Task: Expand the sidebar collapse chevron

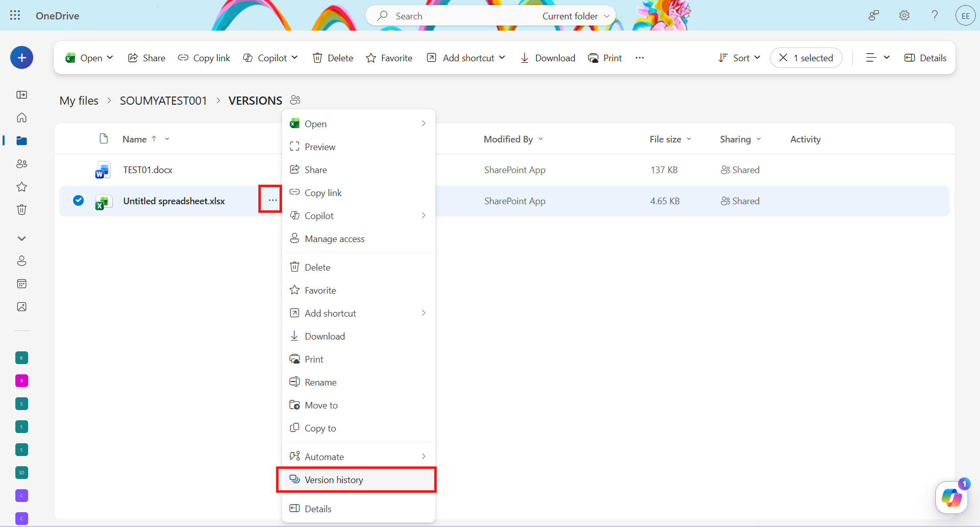Action: [21, 238]
